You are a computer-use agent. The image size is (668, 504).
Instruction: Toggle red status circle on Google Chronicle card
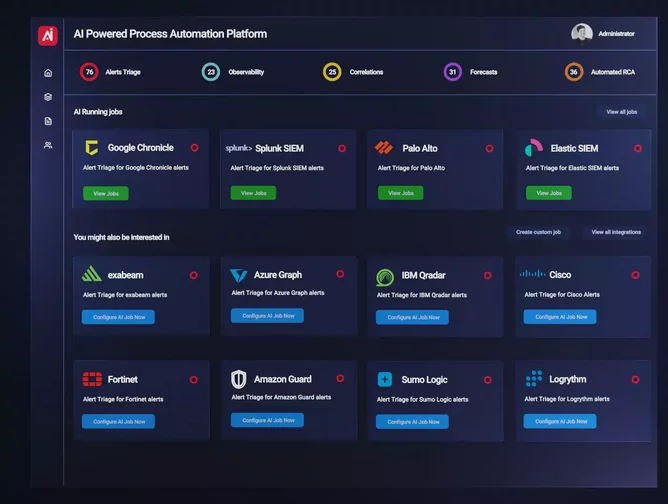(195, 148)
